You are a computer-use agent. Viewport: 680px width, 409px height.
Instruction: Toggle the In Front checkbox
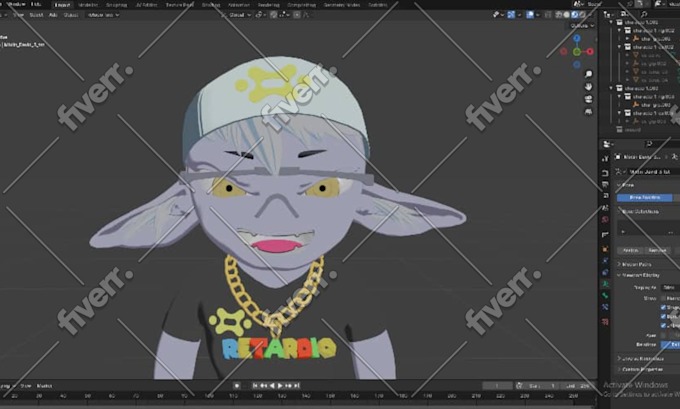(x=663, y=326)
